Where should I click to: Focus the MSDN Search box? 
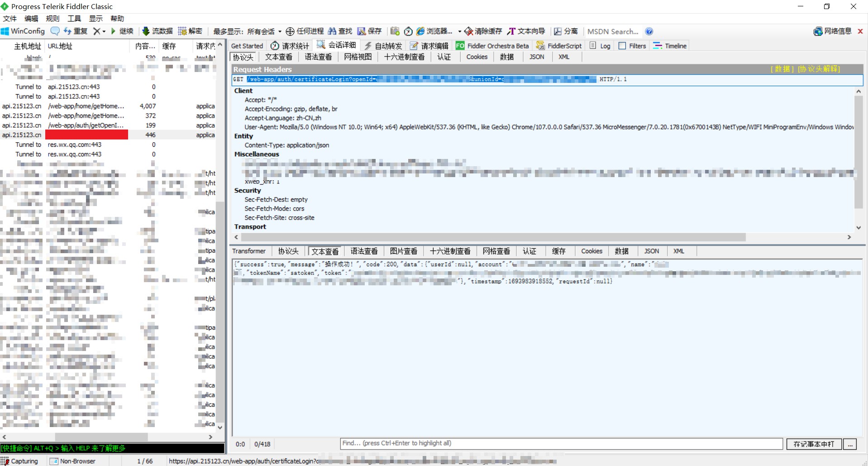click(x=613, y=32)
